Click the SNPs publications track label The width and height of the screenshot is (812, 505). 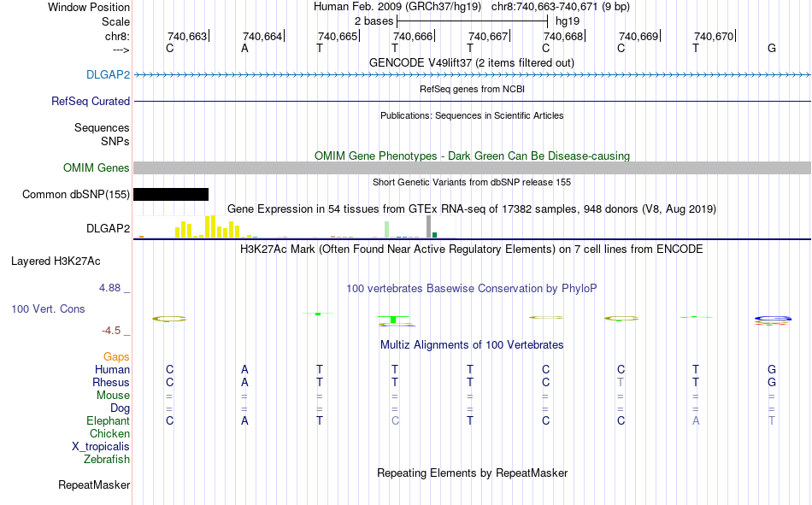tap(115, 141)
